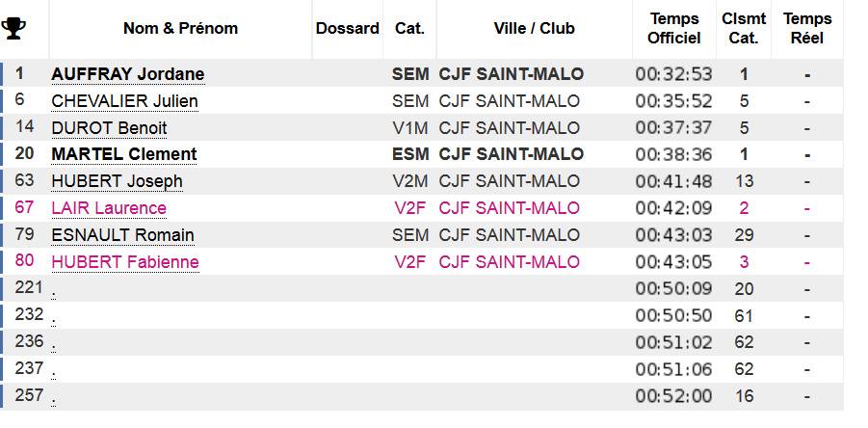Click the Temps Officiel column header
The width and height of the screenshot is (868, 428).
[x=674, y=28]
